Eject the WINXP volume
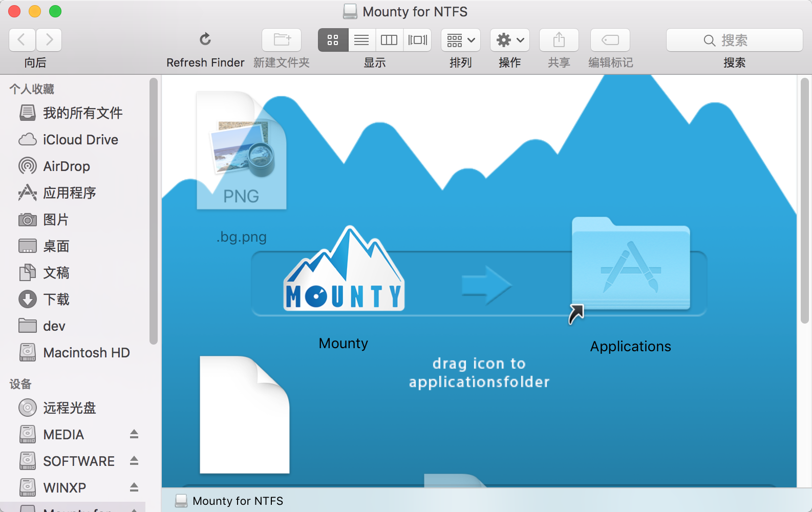This screenshot has width=812, height=512. click(x=134, y=487)
